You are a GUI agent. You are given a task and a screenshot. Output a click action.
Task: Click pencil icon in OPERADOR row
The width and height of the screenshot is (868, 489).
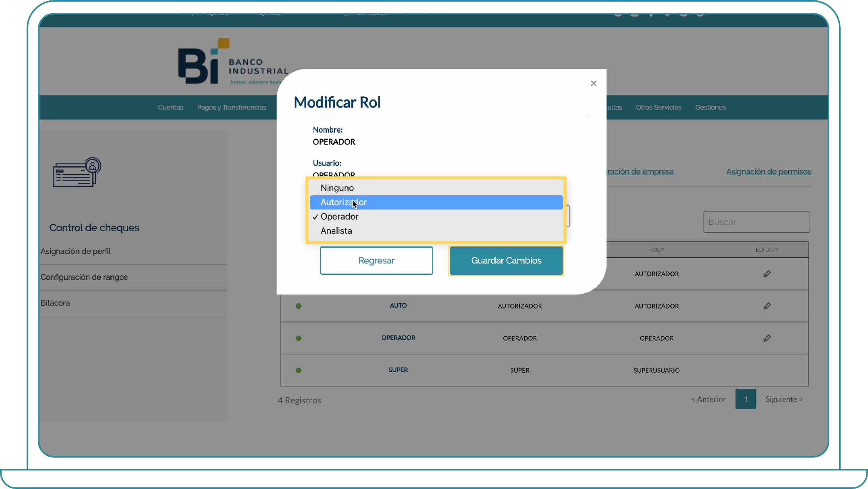click(x=767, y=338)
